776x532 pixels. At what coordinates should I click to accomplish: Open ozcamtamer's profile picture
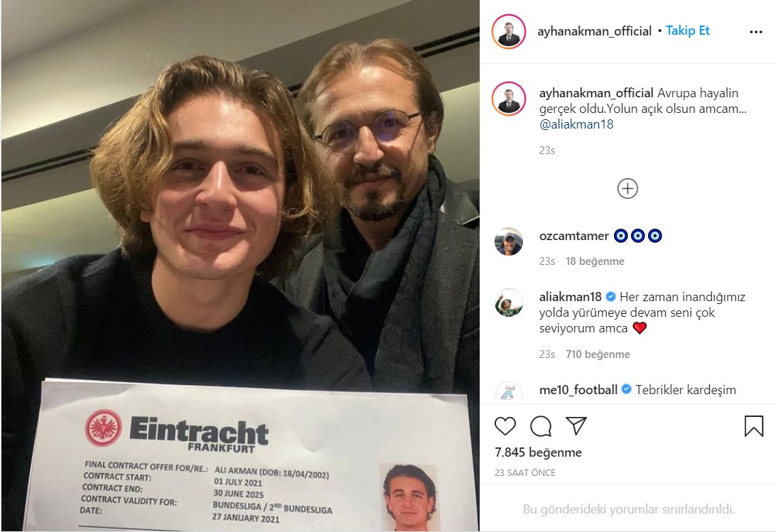click(x=509, y=241)
